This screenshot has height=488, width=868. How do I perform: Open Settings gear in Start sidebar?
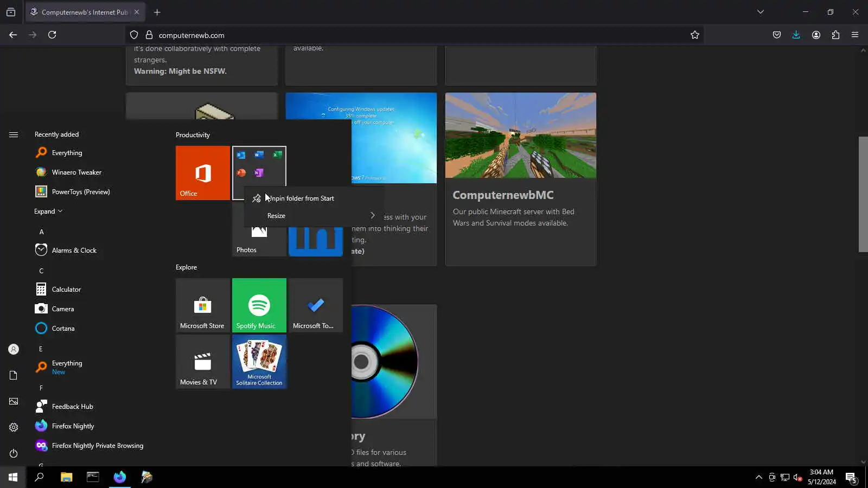pos(14,427)
